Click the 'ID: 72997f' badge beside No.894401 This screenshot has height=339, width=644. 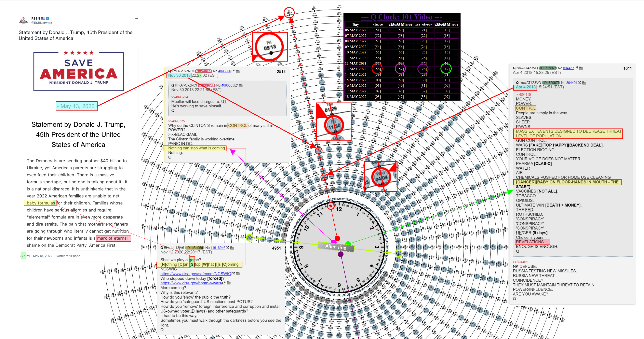(x=551, y=83)
